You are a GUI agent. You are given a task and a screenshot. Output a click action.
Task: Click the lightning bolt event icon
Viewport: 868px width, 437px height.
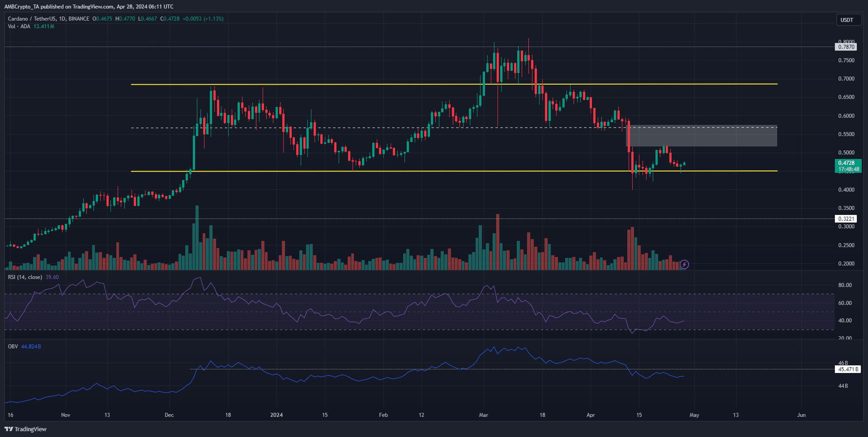[x=684, y=265]
